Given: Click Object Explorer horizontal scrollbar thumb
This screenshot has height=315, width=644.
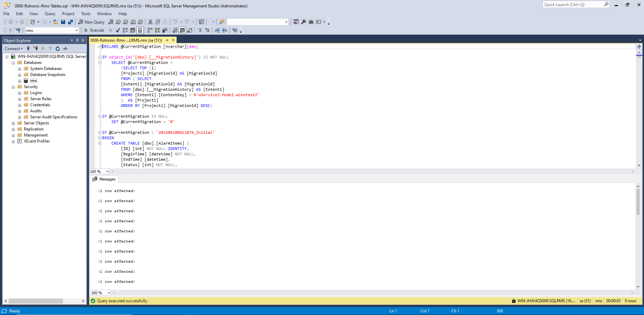Looking at the screenshot, I should point(36,301).
